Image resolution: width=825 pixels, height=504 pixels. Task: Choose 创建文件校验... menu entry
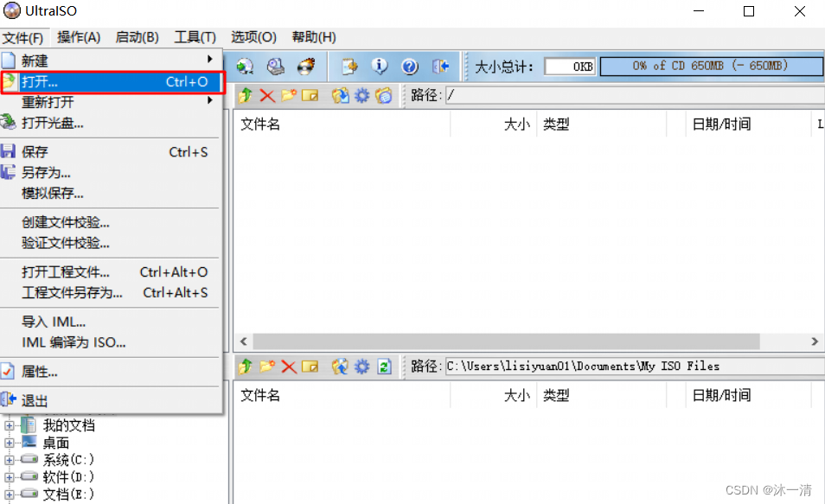tap(111, 222)
